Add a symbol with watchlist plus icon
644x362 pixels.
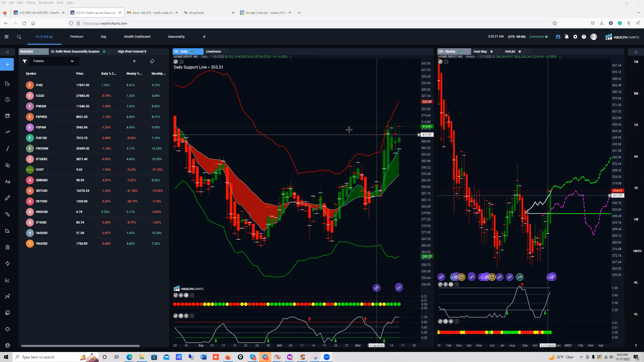(x=134, y=61)
